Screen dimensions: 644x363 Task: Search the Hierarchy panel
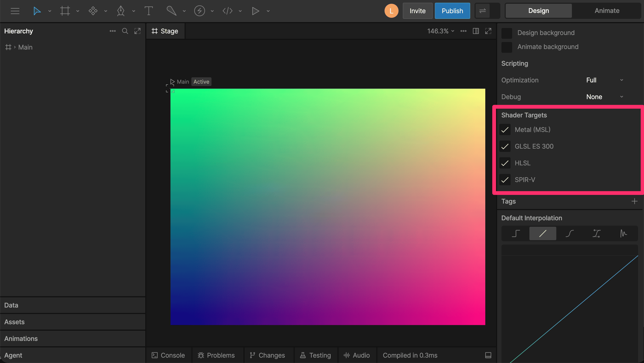(x=125, y=31)
